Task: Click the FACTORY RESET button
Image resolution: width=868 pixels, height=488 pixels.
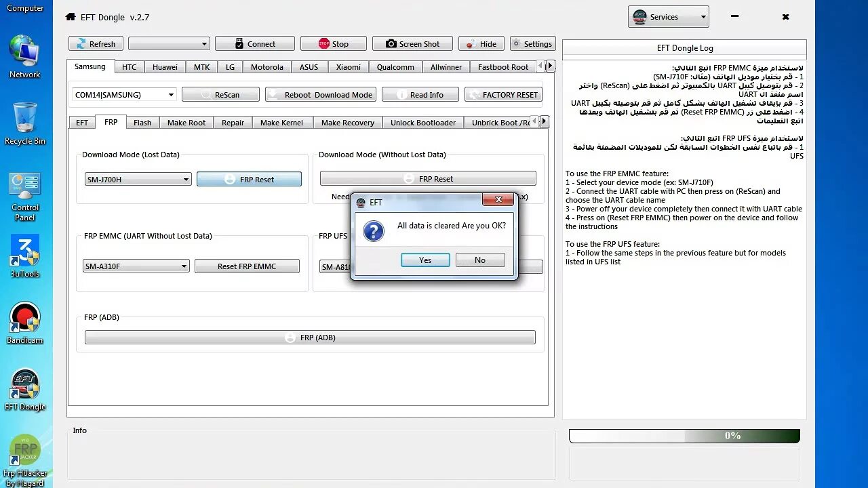Action: [x=502, y=95]
